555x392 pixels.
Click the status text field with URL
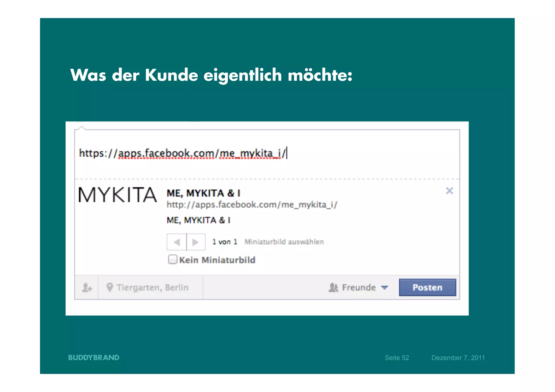click(x=267, y=154)
